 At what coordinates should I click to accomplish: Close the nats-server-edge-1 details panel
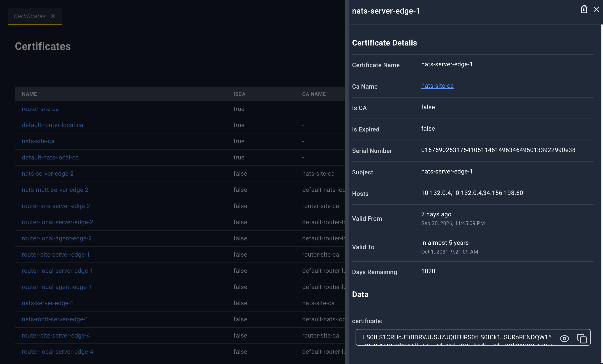[x=596, y=9]
